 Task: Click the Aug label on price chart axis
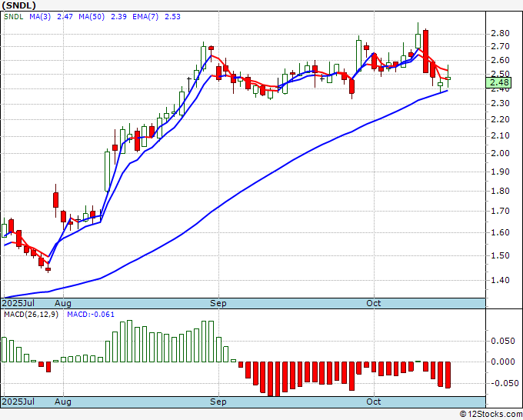(63, 303)
